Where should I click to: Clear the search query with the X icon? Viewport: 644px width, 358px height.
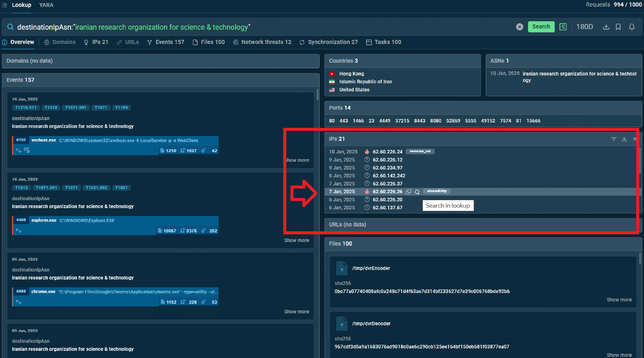pyautogui.click(x=519, y=26)
